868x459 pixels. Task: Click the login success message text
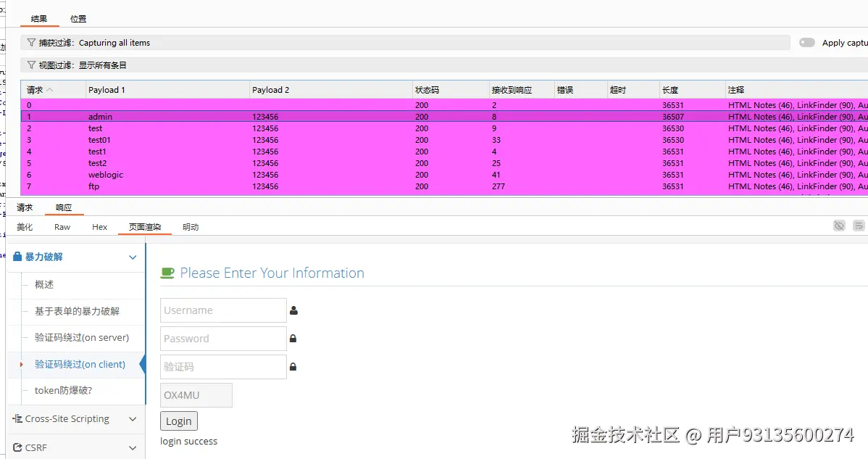[x=189, y=442]
